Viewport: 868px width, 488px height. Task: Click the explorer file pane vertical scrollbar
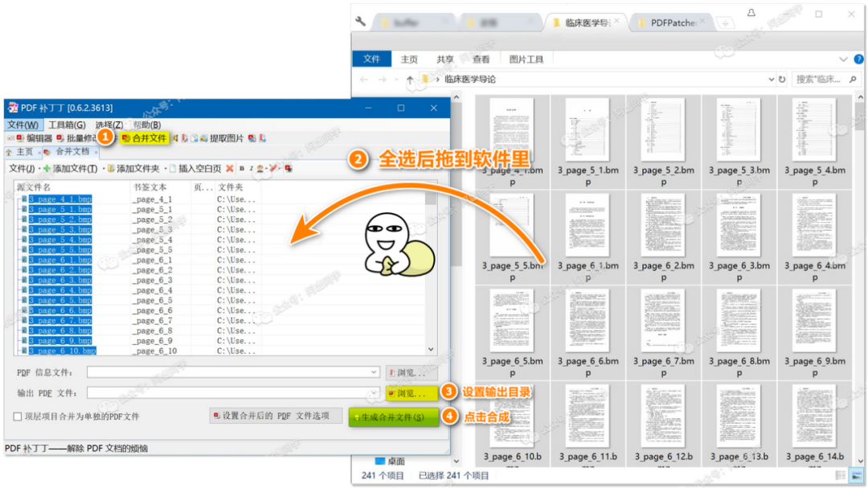(x=861, y=280)
